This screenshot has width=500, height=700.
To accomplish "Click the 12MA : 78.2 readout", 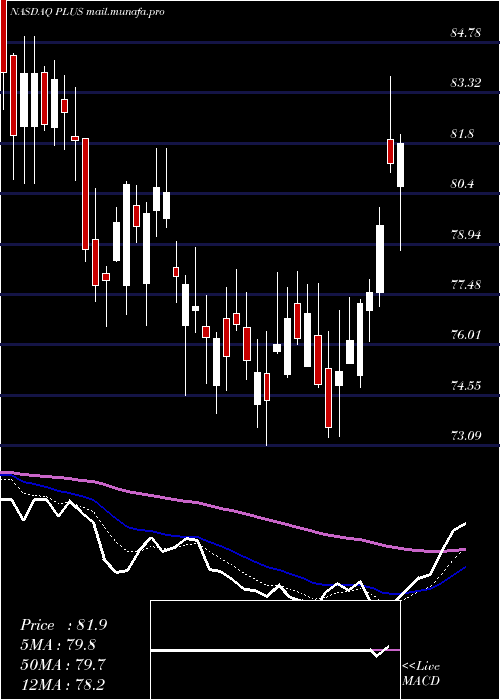I will pos(62,684).
